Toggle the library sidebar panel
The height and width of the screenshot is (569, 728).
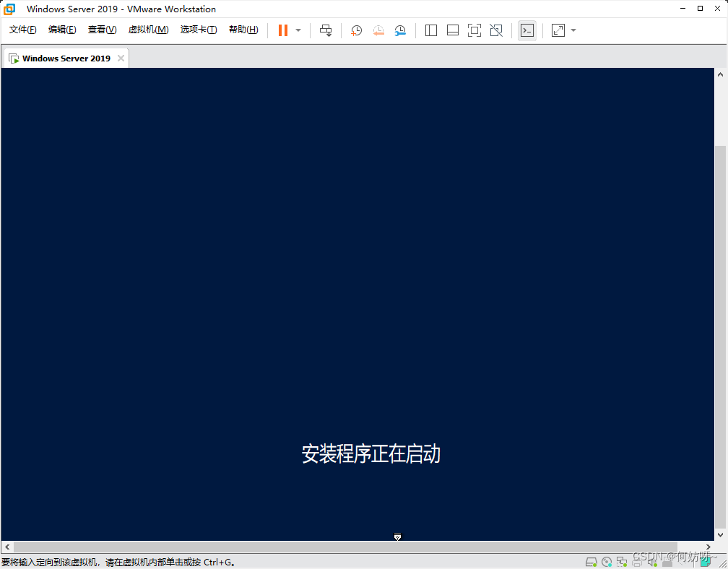[x=431, y=30]
